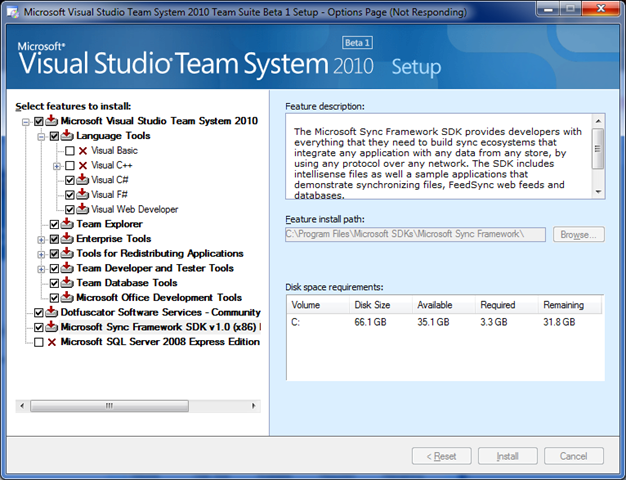Select the Microsoft Sync Framework SDK v1.0 item label
This screenshot has height=480, width=626.
coord(160,327)
